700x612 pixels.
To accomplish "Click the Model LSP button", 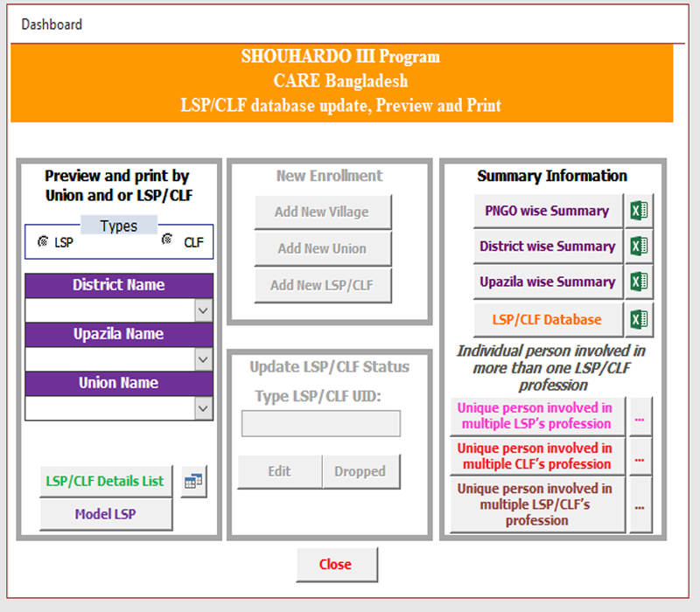I will [106, 514].
